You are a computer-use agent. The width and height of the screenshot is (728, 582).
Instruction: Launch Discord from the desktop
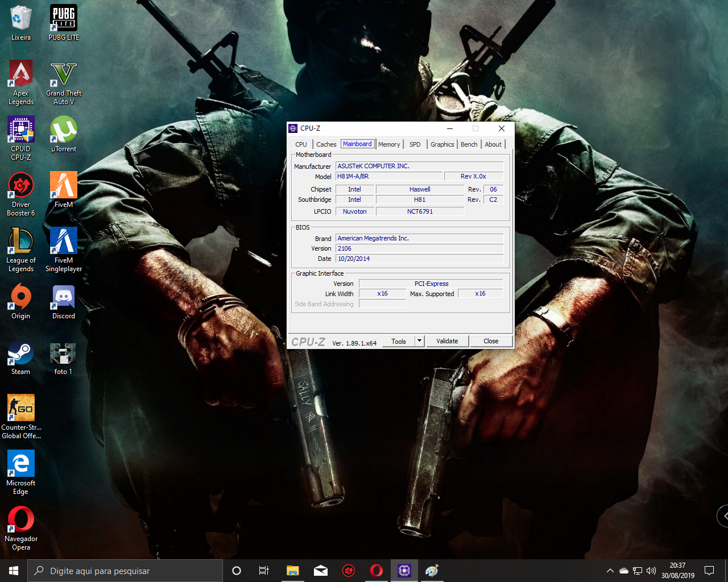[x=64, y=301]
